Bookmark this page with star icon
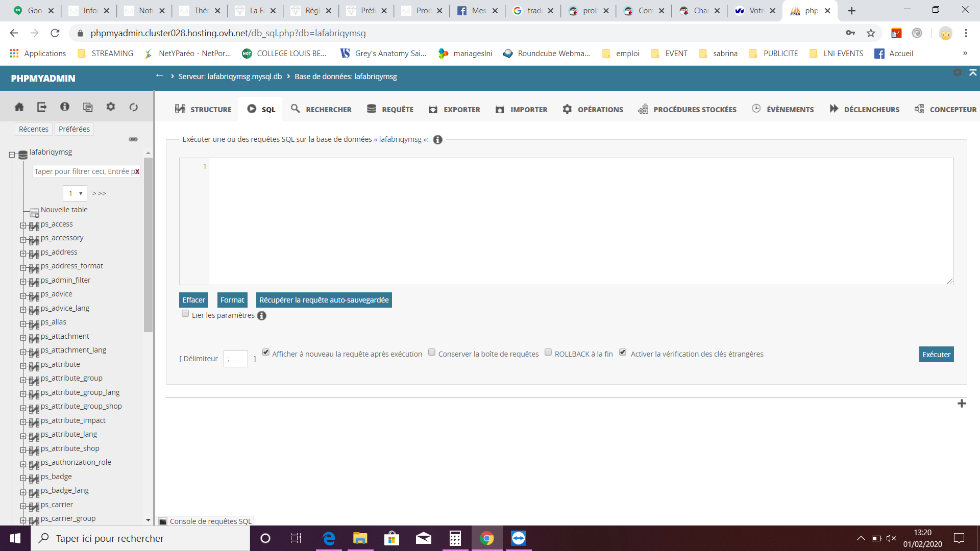Screen dimensions: 980x551 click(x=871, y=33)
